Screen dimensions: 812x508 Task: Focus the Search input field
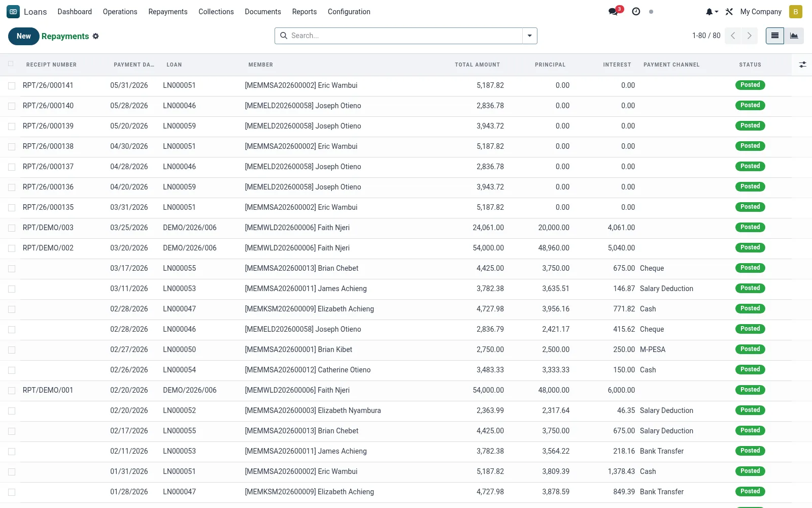405,36
